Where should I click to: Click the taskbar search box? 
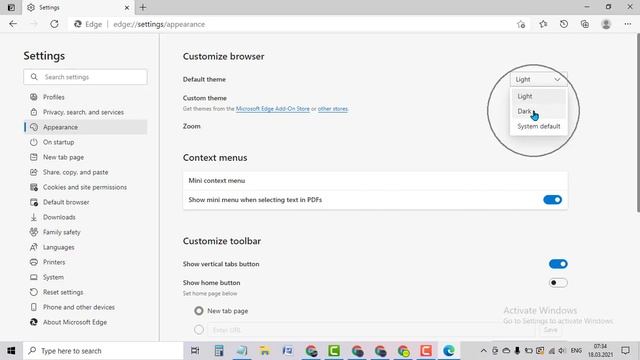tap(103, 351)
